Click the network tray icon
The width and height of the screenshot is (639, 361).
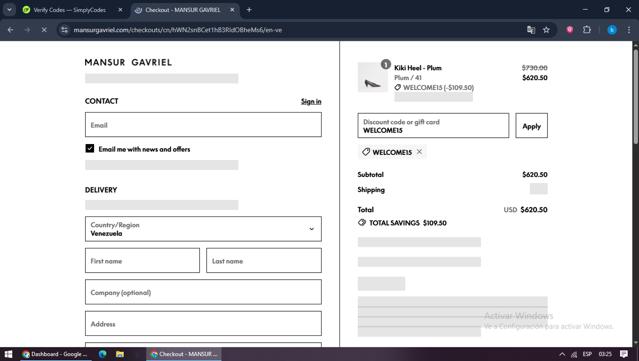[x=574, y=354]
